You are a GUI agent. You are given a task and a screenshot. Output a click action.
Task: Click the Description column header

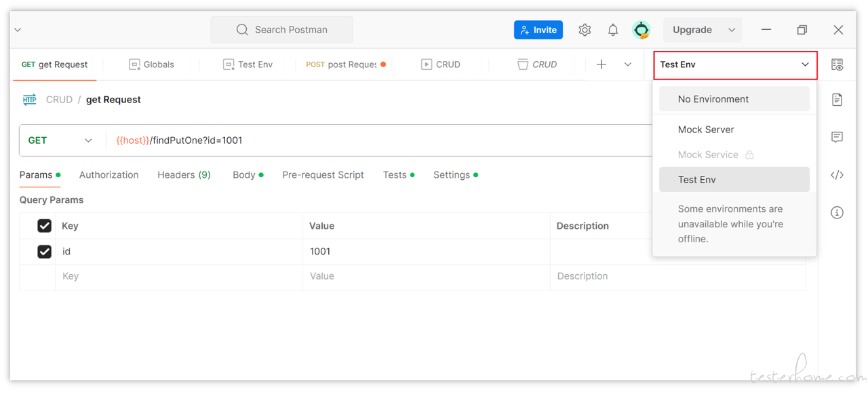583,226
